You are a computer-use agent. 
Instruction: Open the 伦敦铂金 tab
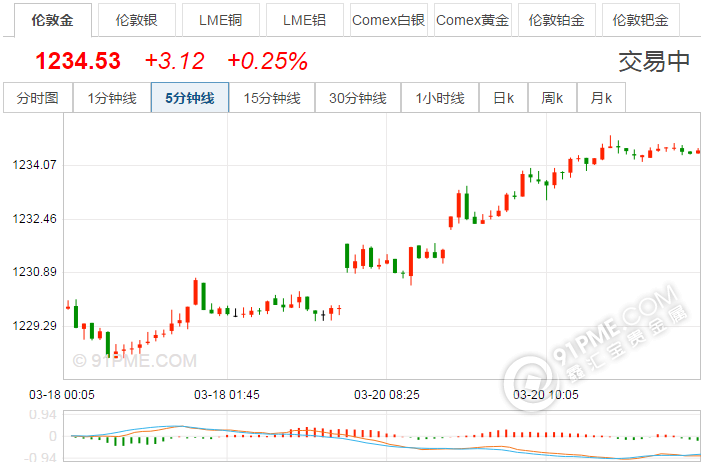[x=557, y=20]
